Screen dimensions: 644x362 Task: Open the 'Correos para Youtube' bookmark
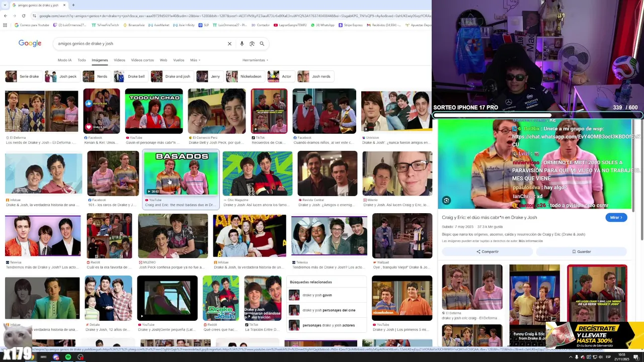[32, 25]
